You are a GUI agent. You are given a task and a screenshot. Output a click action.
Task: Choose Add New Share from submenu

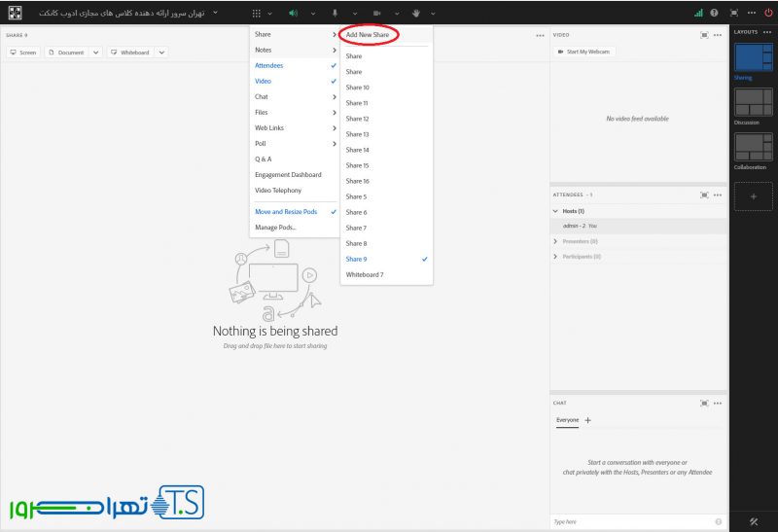[x=373, y=35]
